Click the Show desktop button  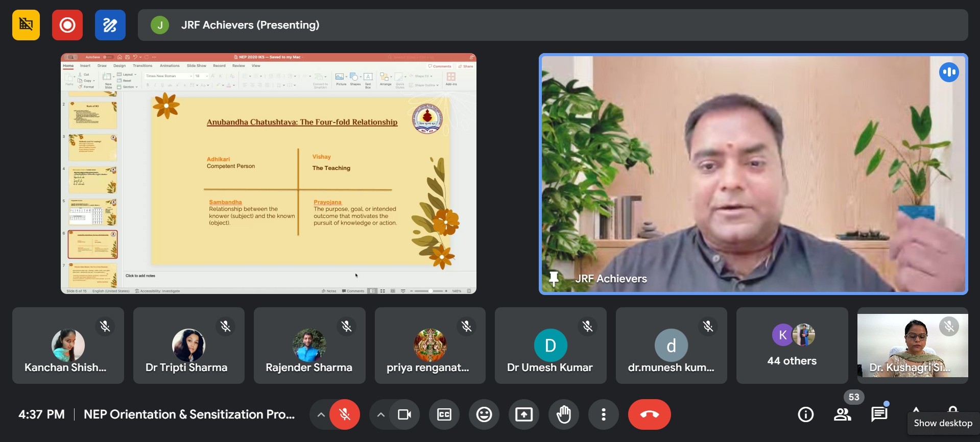(x=943, y=423)
